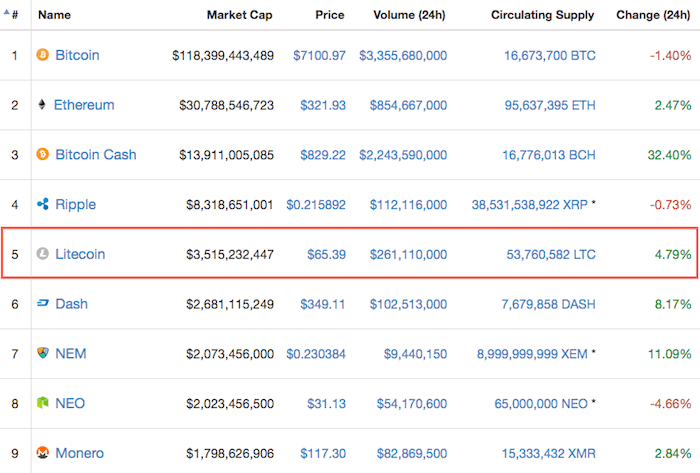Click Bitcoin Cash price $829.22
Screen dimensions: 700x473
click(323, 155)
